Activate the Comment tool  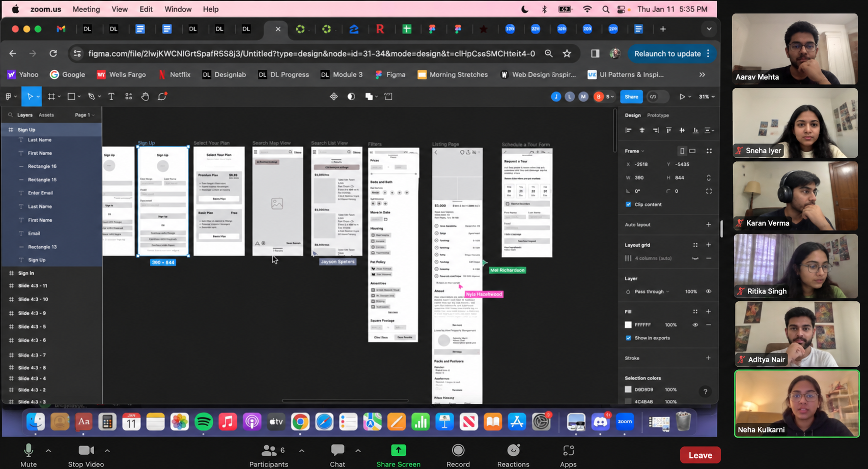pyautogui.click(x=162, y=96)
